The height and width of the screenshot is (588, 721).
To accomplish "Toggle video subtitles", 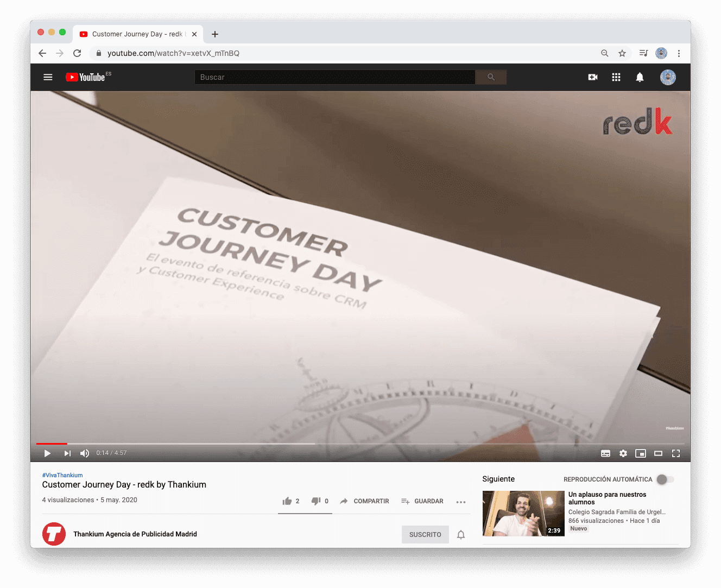I will pos(606,453).
